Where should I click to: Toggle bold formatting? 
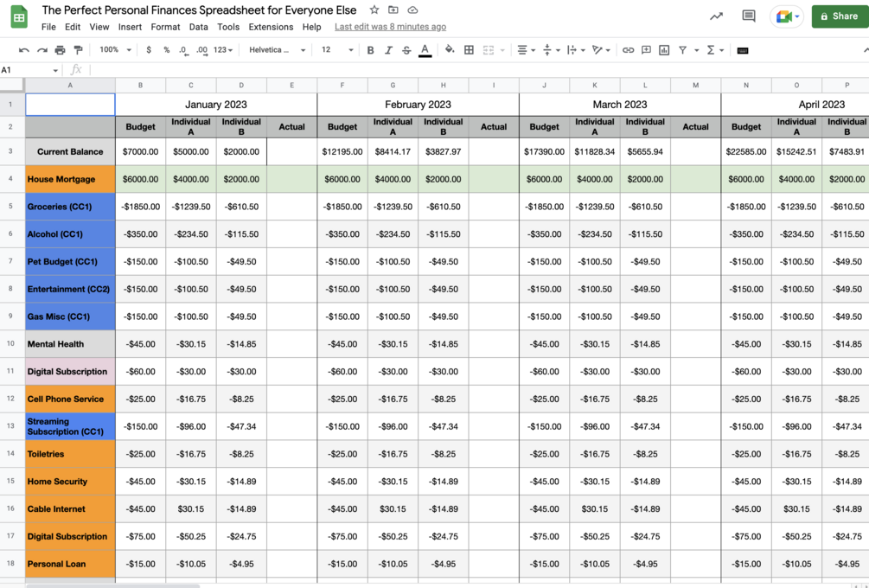[370, 50]
